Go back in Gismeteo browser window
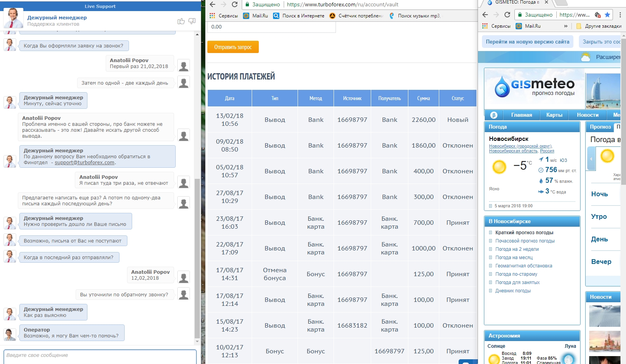The width and height of the screenshot is (626, 364). (x=486, y=15)
